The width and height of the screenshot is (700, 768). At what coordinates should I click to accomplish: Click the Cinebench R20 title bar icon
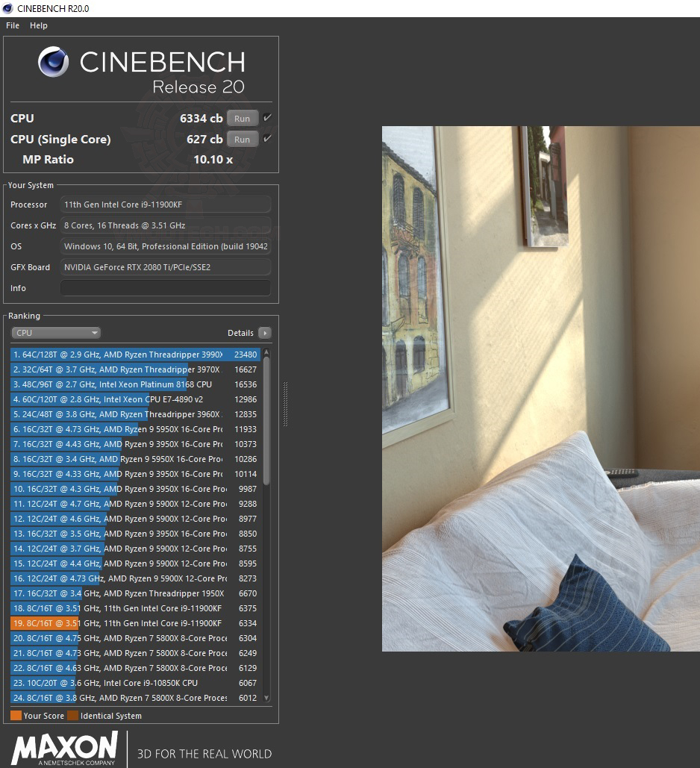(7, 8)
